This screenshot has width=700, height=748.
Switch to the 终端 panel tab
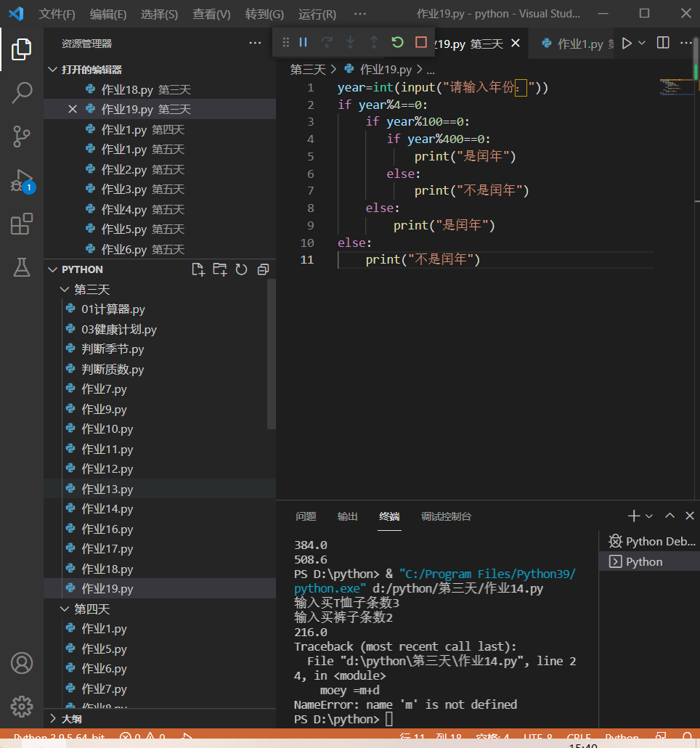click(x=389, y=516)
